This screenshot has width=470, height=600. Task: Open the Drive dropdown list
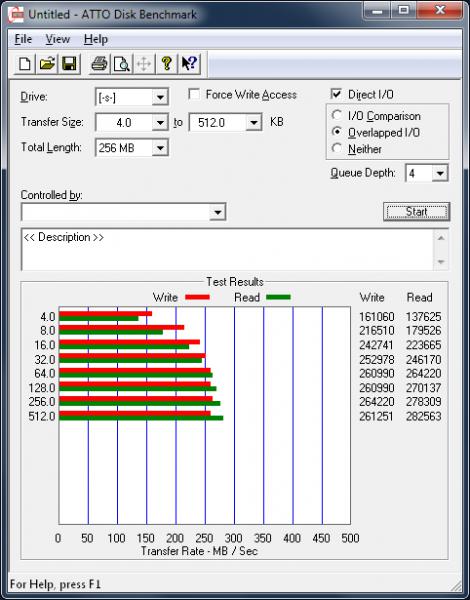(x=160, y=98)
